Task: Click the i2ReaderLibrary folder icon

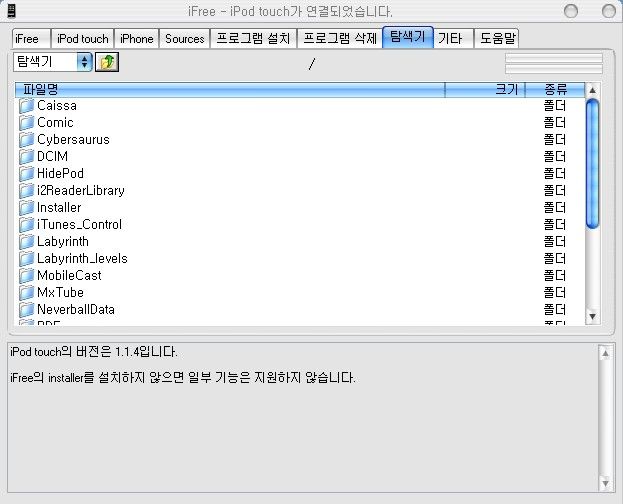Action: click(27, 191)
